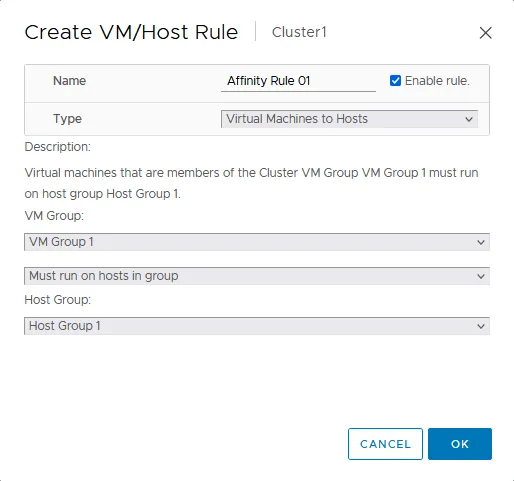Cancel the rule creation
Viewport: 514px width, 481px height.
[x=385, y=444]
